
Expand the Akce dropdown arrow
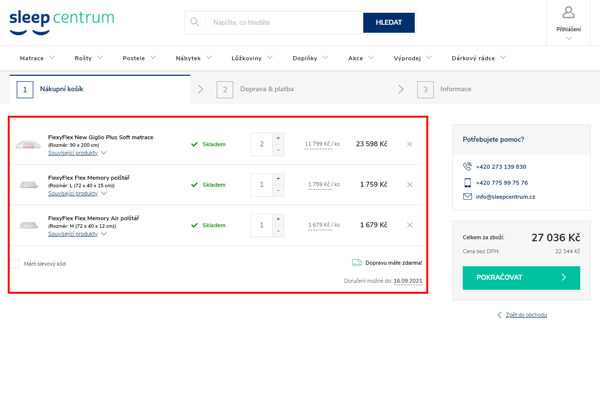tap(371, 57)
